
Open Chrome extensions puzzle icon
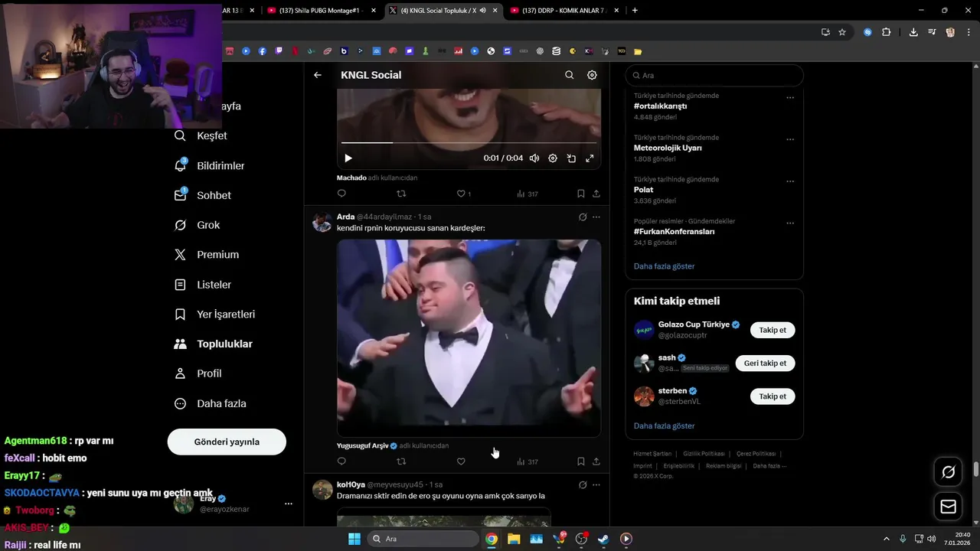click(x=886, y=32)
